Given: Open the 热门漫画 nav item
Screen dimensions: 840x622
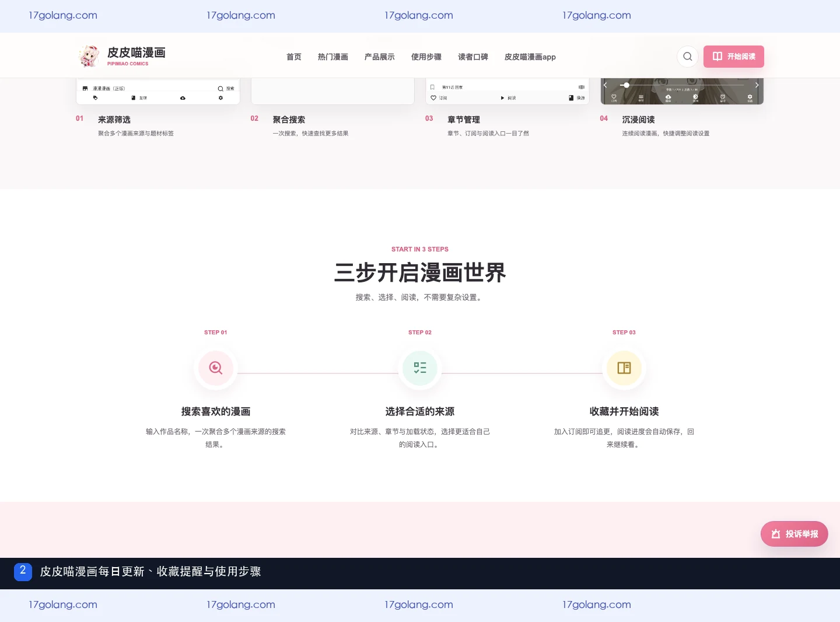Looking at the screenshot, I should 333,57.
